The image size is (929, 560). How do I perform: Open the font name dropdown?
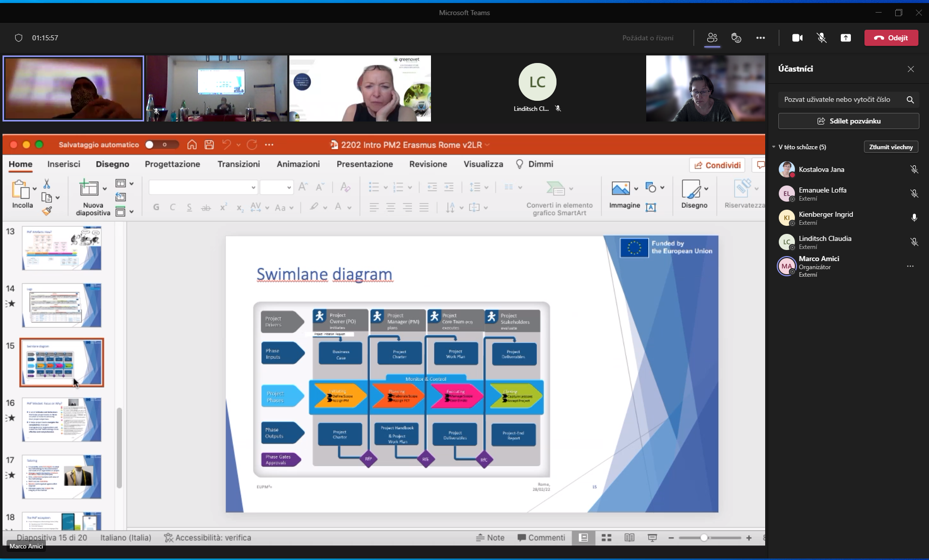coord(253,188)
